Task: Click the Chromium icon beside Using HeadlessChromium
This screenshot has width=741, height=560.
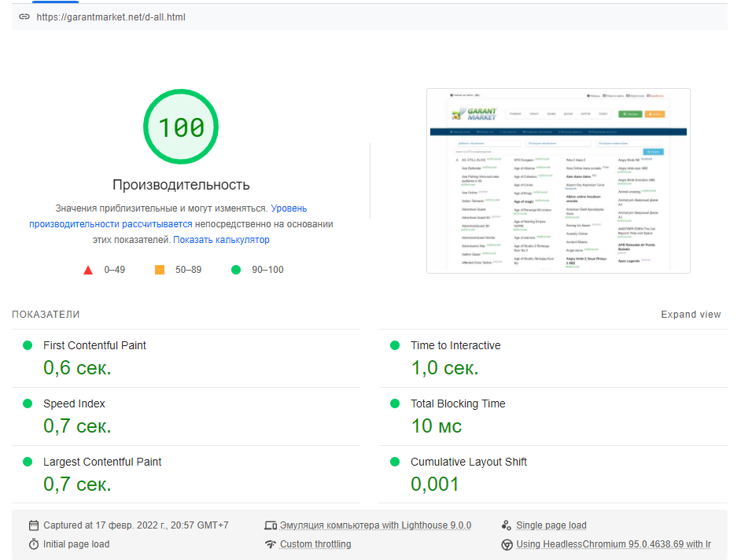Action: coord(507,544)
